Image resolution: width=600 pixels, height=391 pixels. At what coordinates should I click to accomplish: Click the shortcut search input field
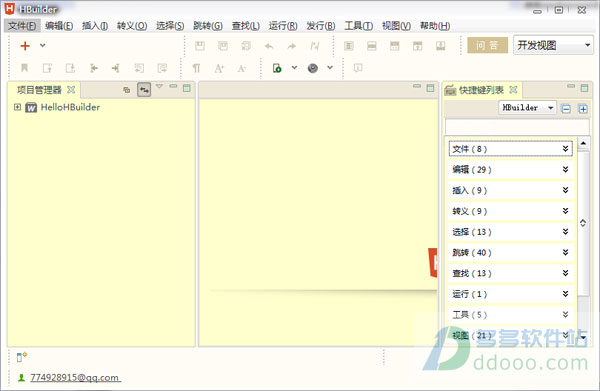click(x=517, y=126)
